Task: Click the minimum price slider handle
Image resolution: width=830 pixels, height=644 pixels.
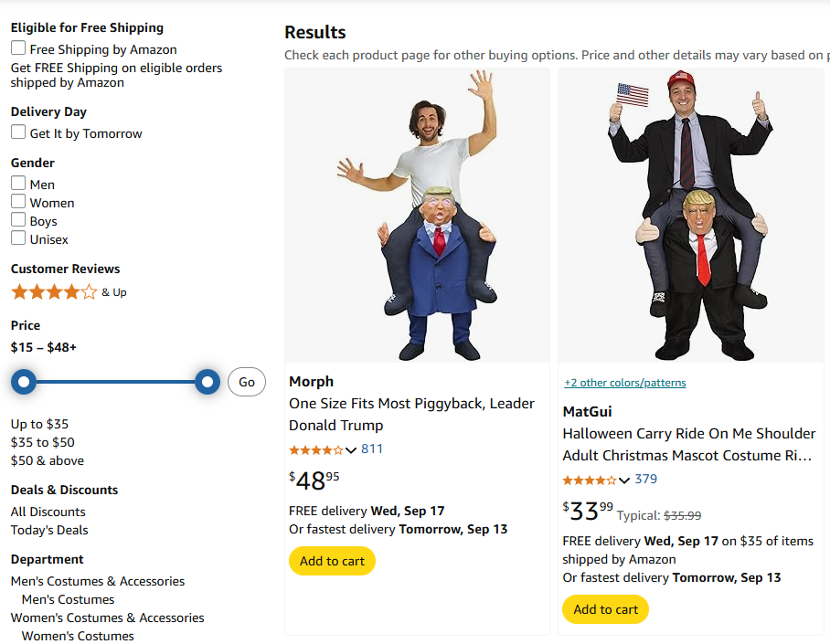Action: tap(24, 381)
